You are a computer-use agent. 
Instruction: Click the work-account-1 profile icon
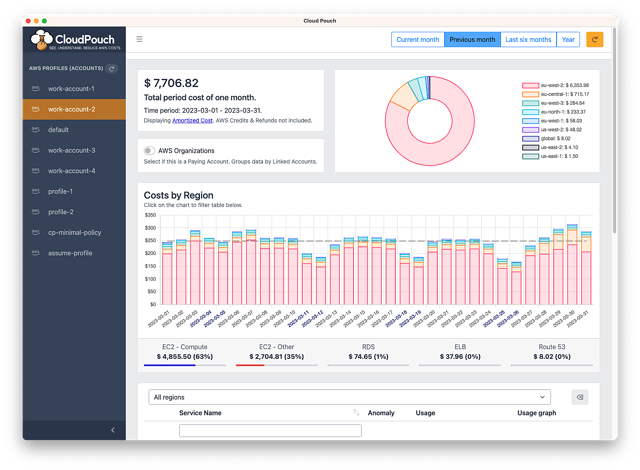36,89
